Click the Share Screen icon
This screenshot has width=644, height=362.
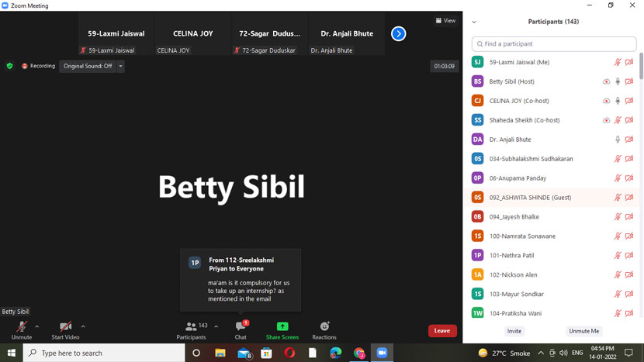pyautogui.click(x=282, y=327)
